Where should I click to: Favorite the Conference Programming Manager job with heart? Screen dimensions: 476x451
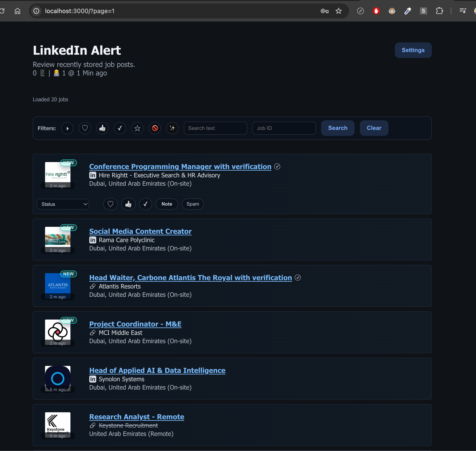tap(110, 204)
